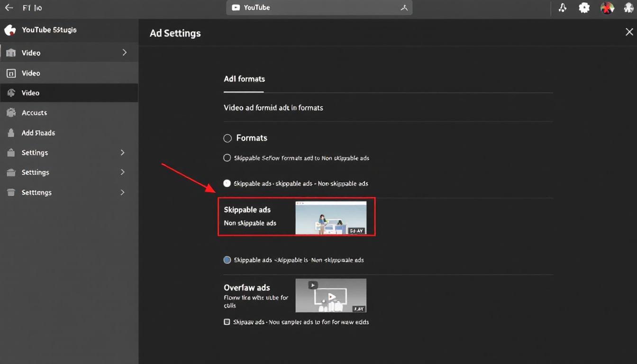Open the highlighted Video menu item
Image resolution: width=637 pixels, height=364 pixels.
coord(30,92)
